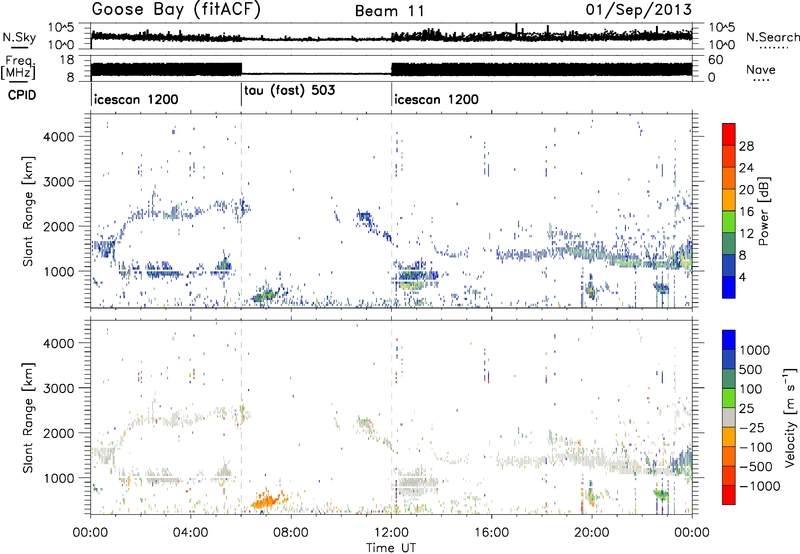
Task: Click the red bottom swatch of Velocity colorbar
Action: pos(729,495)
